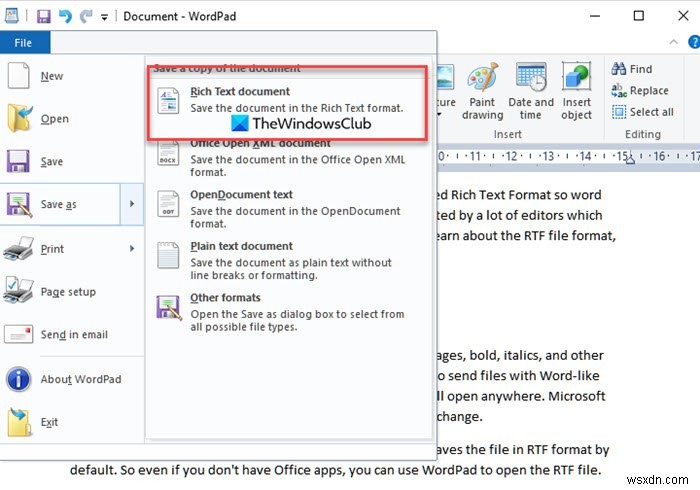
Task: Open WordPad Help question mark
Action: pyautogui.click(x=695, y=42)
